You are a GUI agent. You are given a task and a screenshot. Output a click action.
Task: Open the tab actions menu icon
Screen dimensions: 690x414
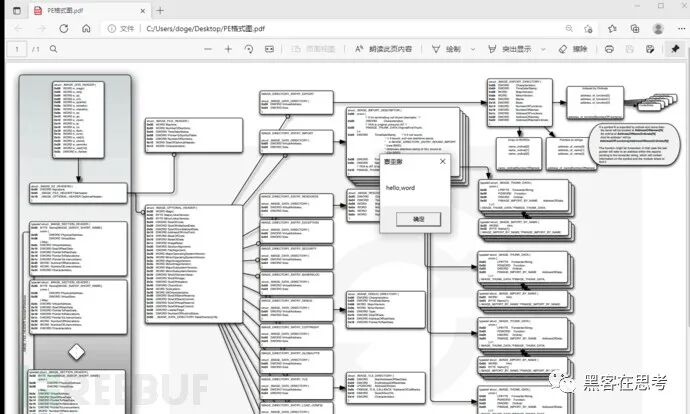pos(17,10)
